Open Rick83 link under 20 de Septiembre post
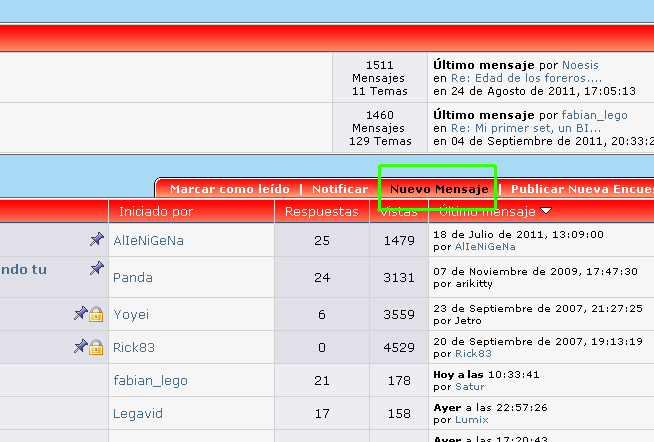 click(473, 354)
